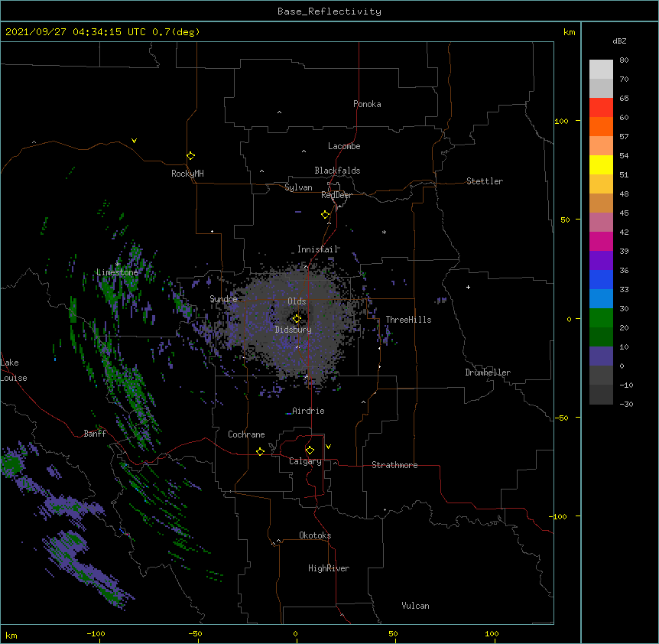Click the Okotoks label
Viewport: 659px width, 644px height.
(x=315, y=535)
